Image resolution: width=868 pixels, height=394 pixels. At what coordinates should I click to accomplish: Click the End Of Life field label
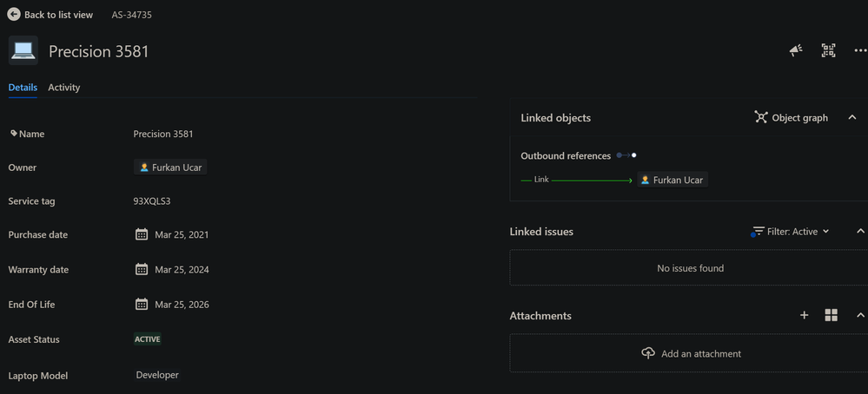pyautogui.click(x=31, y=305)
